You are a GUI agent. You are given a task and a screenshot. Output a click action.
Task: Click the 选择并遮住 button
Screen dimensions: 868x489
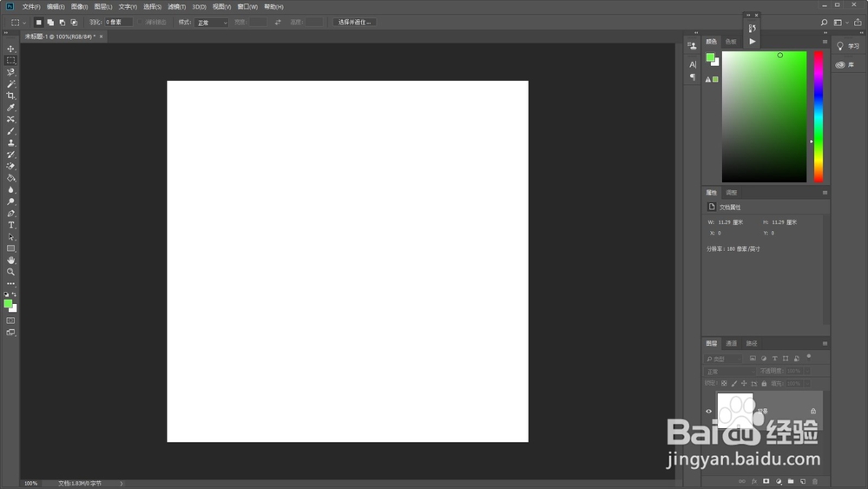pyautogui.click(x=354, y=23)
